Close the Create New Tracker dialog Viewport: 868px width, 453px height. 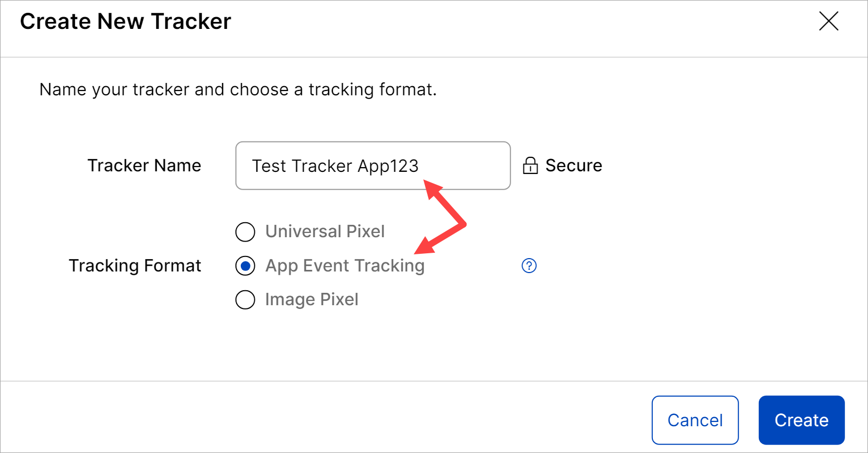pyautogui.click(x=828, y=21)
